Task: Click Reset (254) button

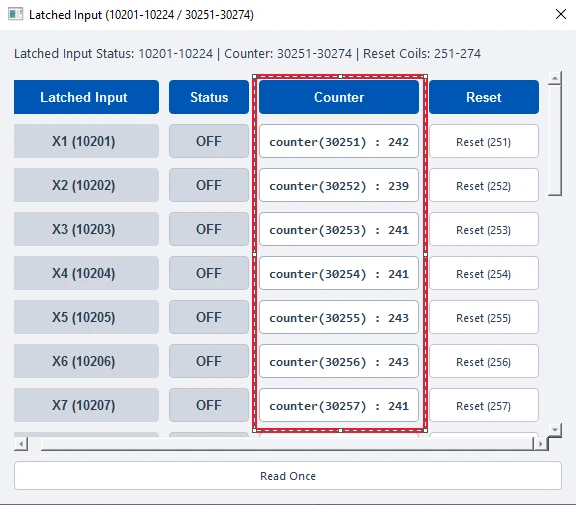Action: click(484, 274)
